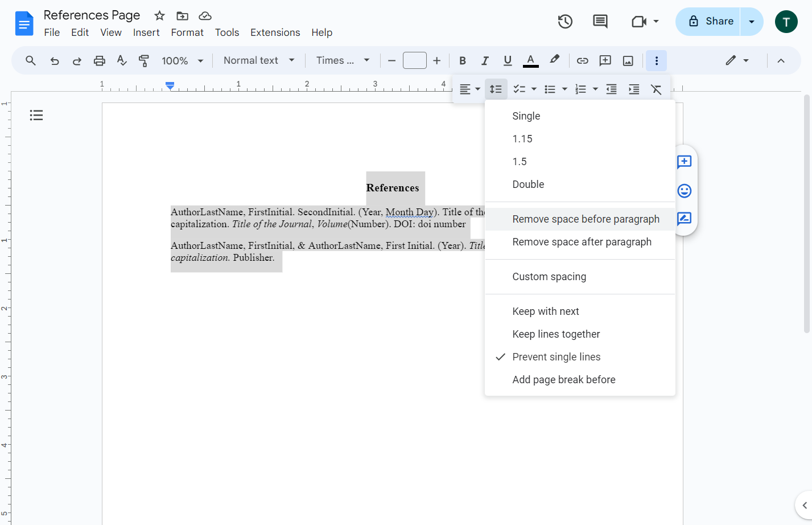Click the redo arrow icon

point(77,60)
